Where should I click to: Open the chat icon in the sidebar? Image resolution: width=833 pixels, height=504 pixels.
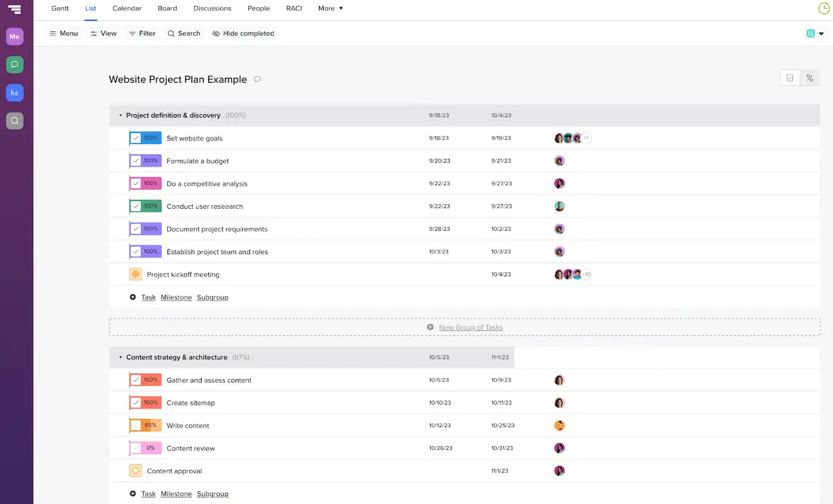pos(14,64)
